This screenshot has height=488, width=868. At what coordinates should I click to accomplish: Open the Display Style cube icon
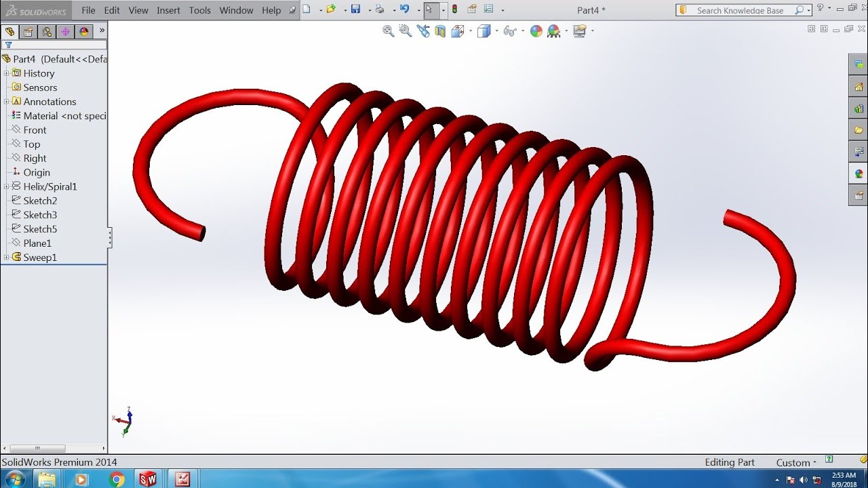[x=484, y=31]
